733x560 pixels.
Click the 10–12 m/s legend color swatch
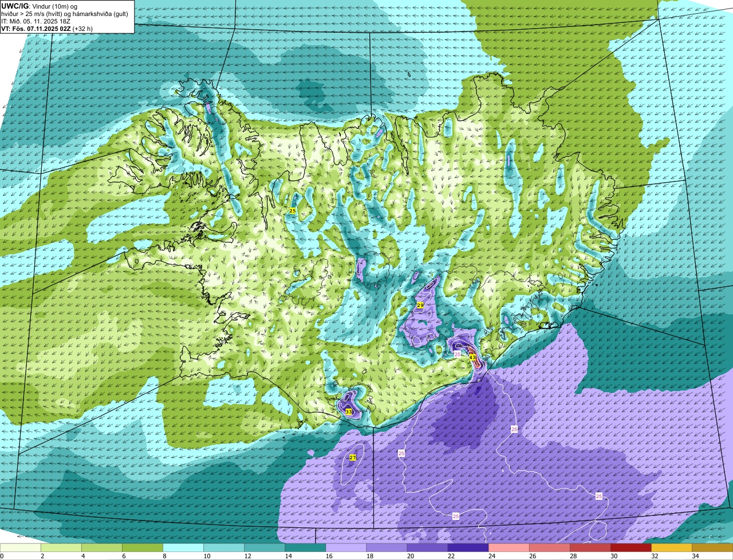tap(224, 548)
